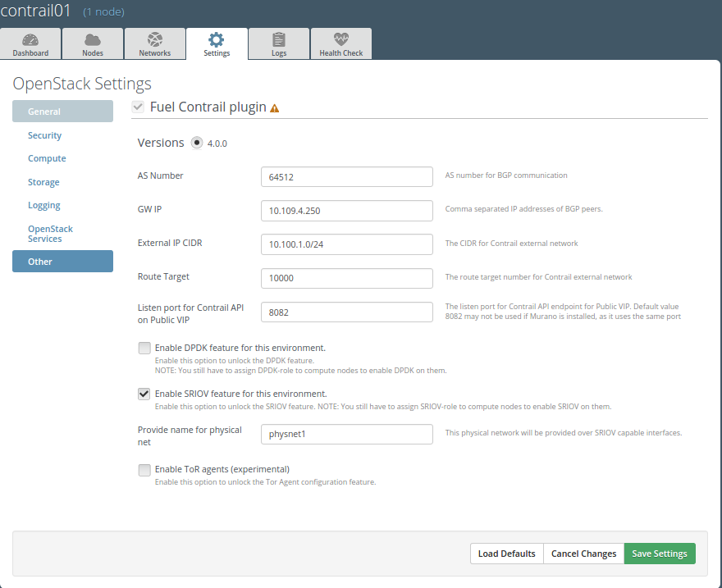Click the GW IP input field
This screenshot has width=722, height=588.
click(x=347, y=211)
